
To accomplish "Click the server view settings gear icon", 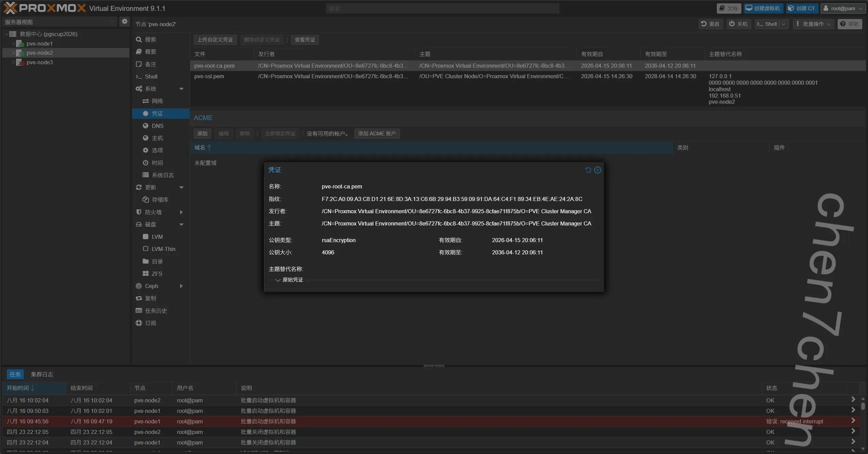I will [125, 21].
